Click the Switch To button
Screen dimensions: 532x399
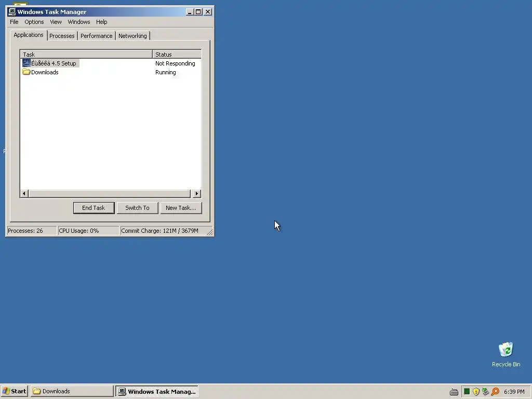(x=137, y=208)
